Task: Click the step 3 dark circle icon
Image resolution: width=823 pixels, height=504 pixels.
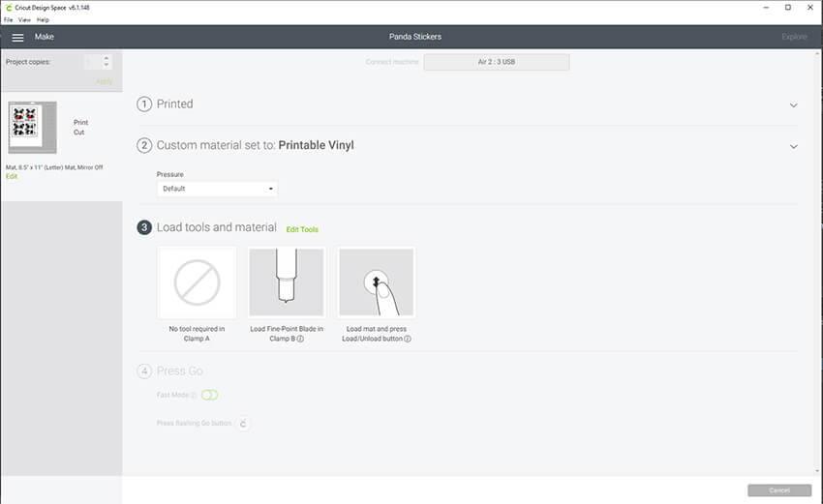Action: tap(144, 227)
